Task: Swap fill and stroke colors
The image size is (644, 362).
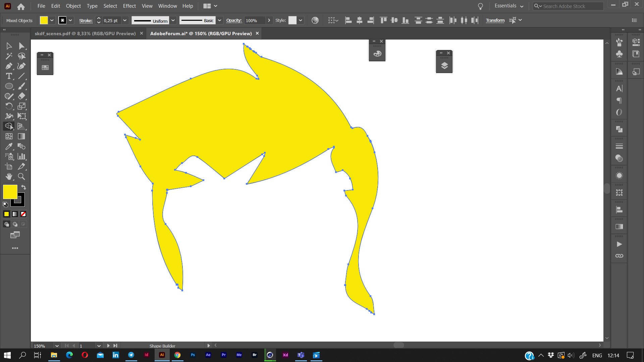Action: (23, 187)
